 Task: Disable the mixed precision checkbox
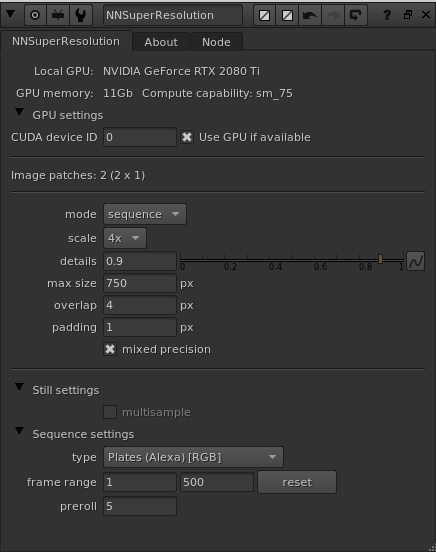(x=110, y=349)
